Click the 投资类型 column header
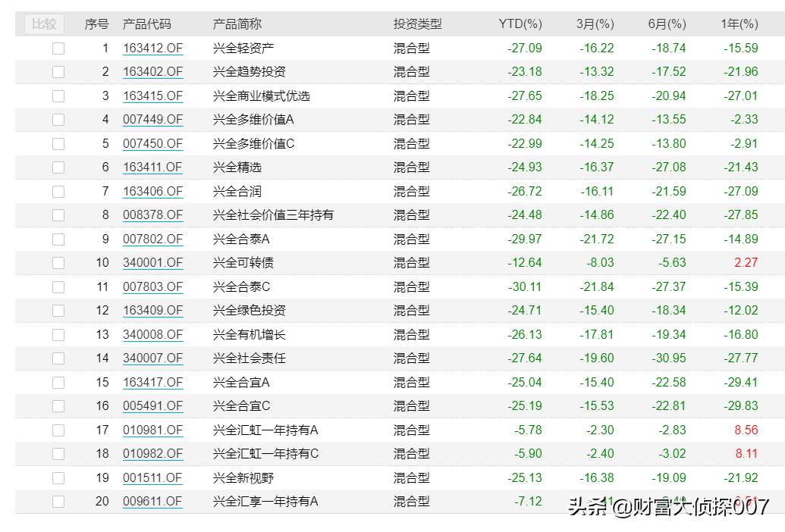Viewport: 785px width, 532px height. click(418, 24)
